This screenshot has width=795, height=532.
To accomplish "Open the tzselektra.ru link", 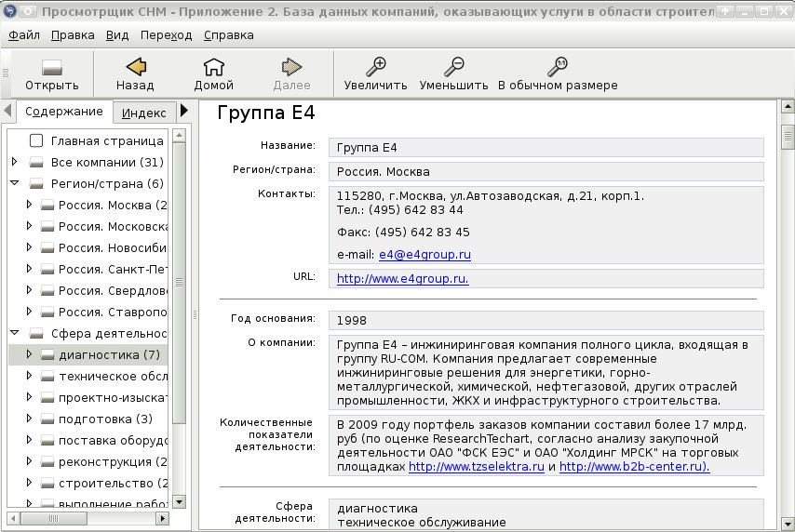I will pos(476,466).
